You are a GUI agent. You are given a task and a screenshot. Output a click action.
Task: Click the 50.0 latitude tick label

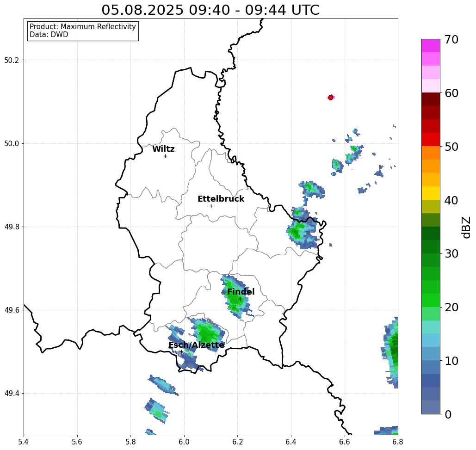12,143
